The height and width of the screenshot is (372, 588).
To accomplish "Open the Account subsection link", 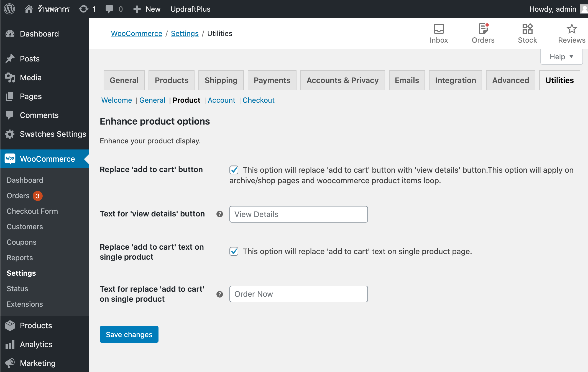I will coord(221,100).
